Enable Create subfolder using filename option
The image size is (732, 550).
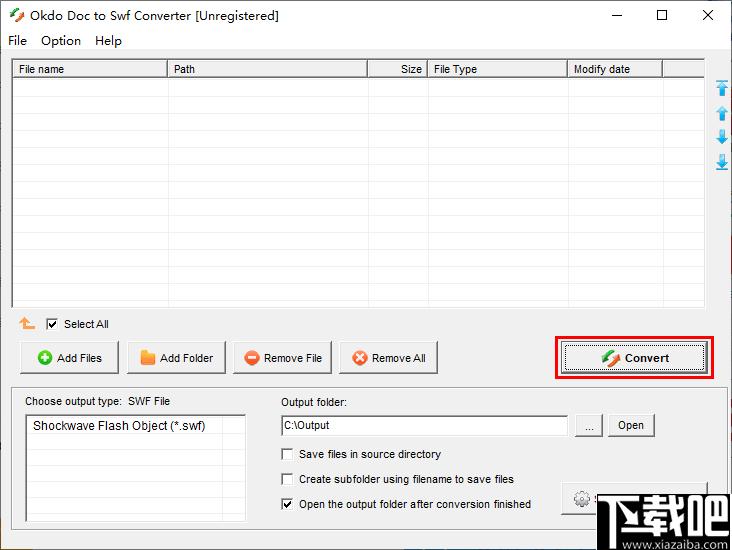(287, 479)
